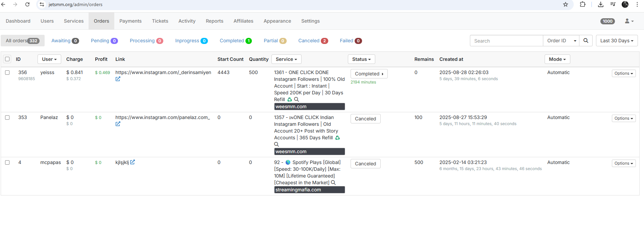Open external link icon for Panelaz order
The image size is (644, 235).
(x=118, y=124)
